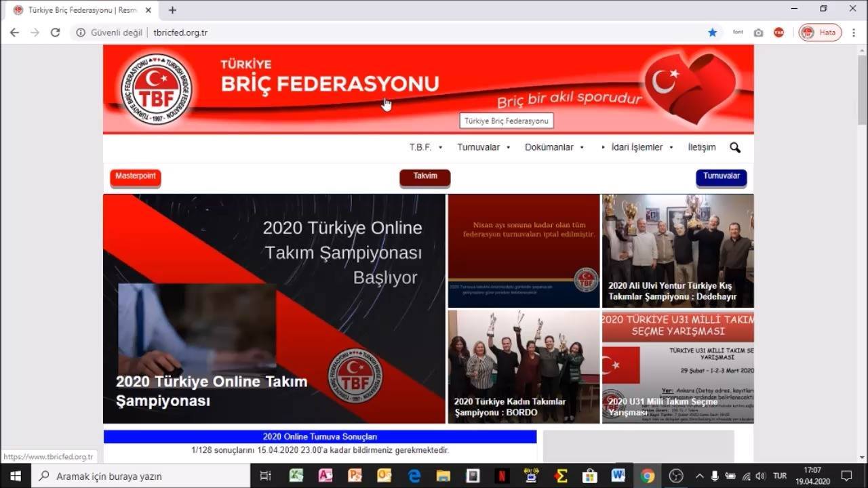Open '2020 U31 Milli Takım Seçme Yarışması' article
Viewport: 868px width, 488px height.
(x=678, y=367)
